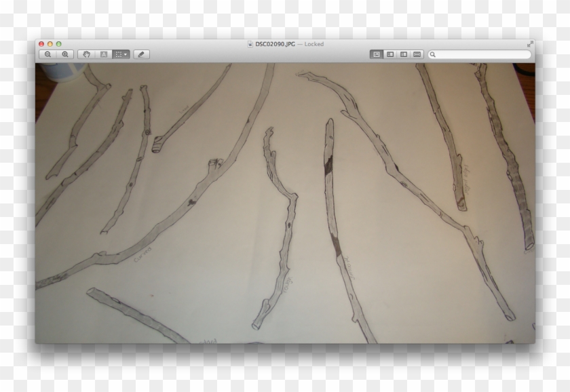Choose the rectangular selection tool
Image resolution: width=570 pixels, height=392 pixels.
(118, 54)
